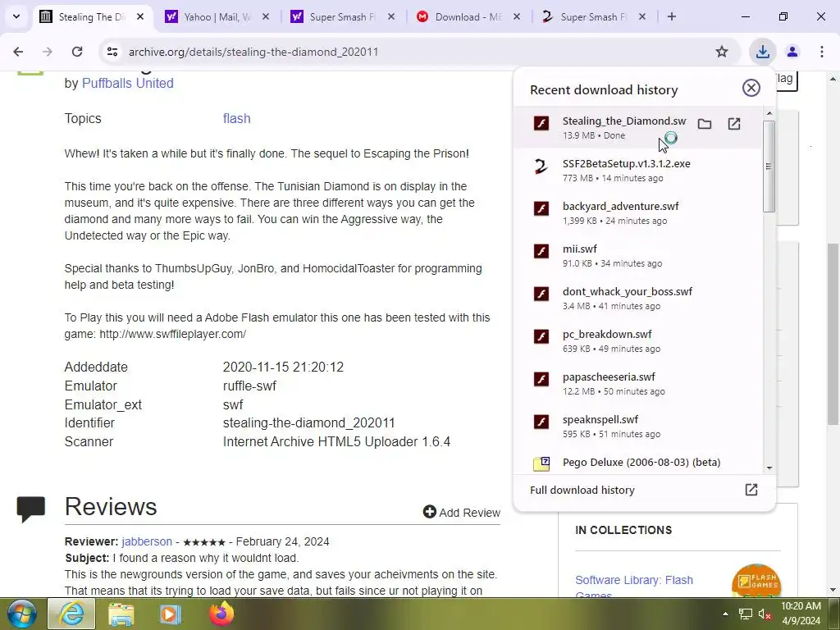The image size is (840, 630).
Task: Click download list scroll down arrow
Action: tap(769, 468)
